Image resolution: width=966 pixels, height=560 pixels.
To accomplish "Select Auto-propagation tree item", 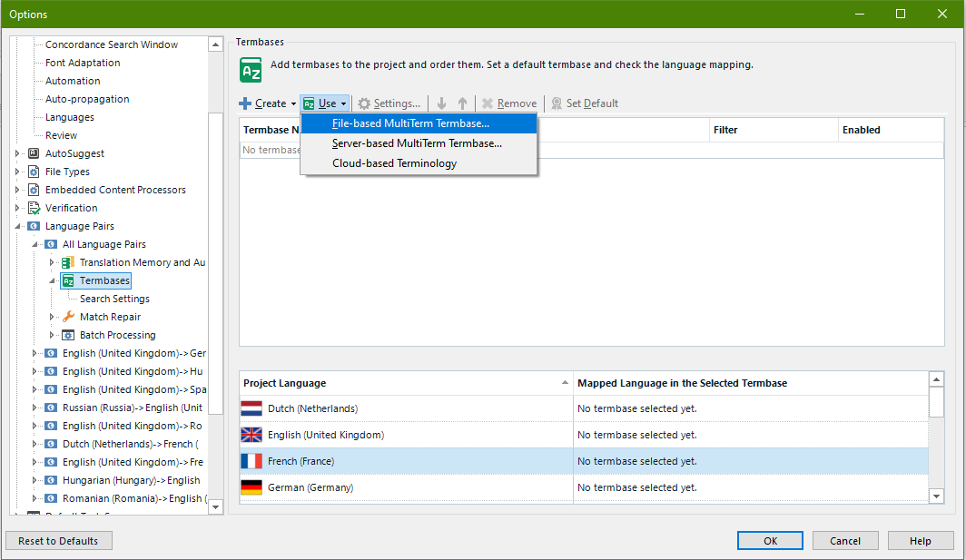I will click(87, 99).
